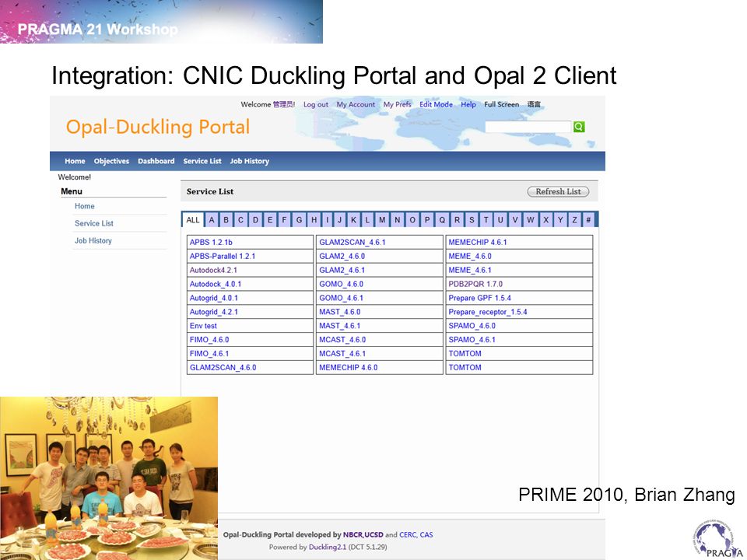Image resolution: width=747 pixels, height=560 pixels.
Task: Open the GLAM2_4.6.0 service
Action: [342, 256]
